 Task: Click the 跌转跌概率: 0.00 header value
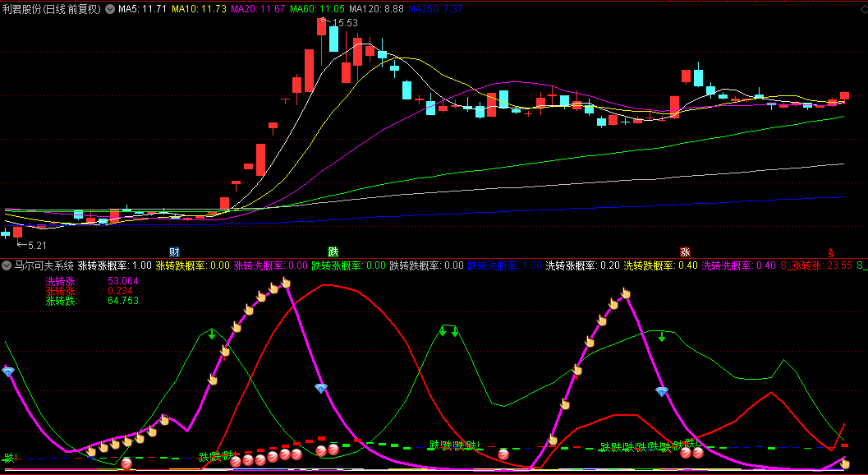pos(426,265)
